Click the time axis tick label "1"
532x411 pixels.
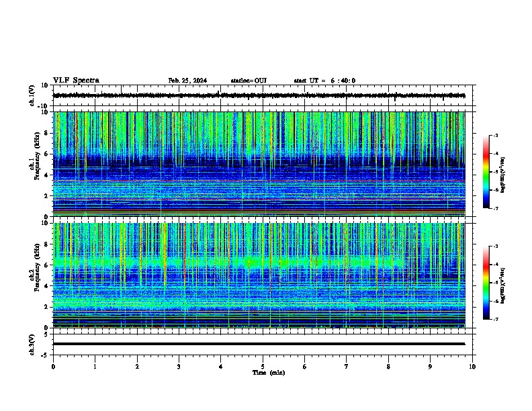(x=95, y=367)
